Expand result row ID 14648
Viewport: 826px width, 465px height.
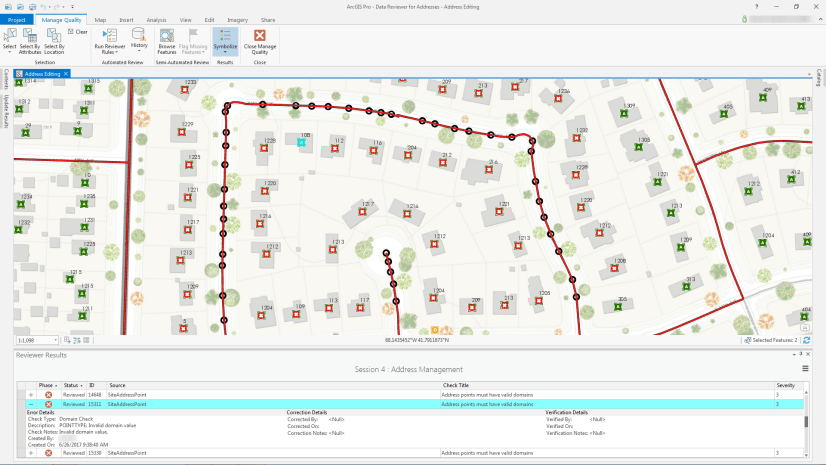(x=31, y=395)
